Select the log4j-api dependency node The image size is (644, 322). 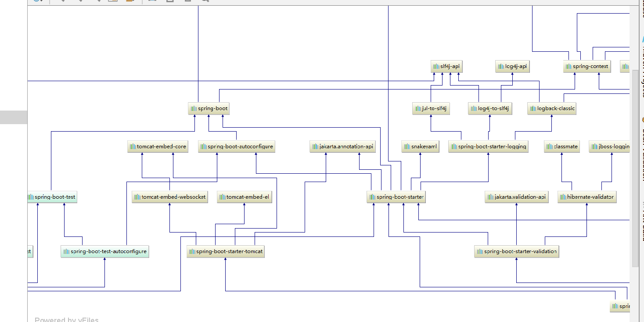tap(512, 67)
